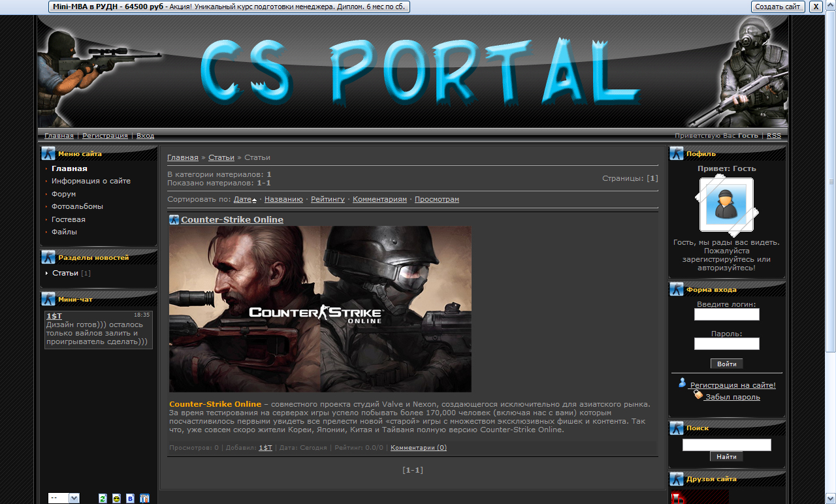
Task: Click the Статьи link in the breadcrumb
Action: (x=221, y=157)
